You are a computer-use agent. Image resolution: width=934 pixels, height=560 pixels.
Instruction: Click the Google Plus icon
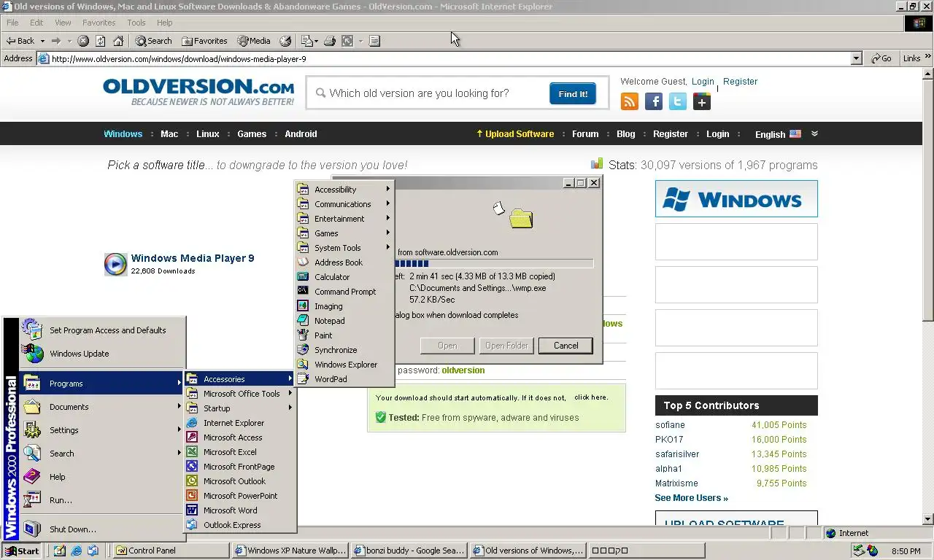tap(702, 102)
